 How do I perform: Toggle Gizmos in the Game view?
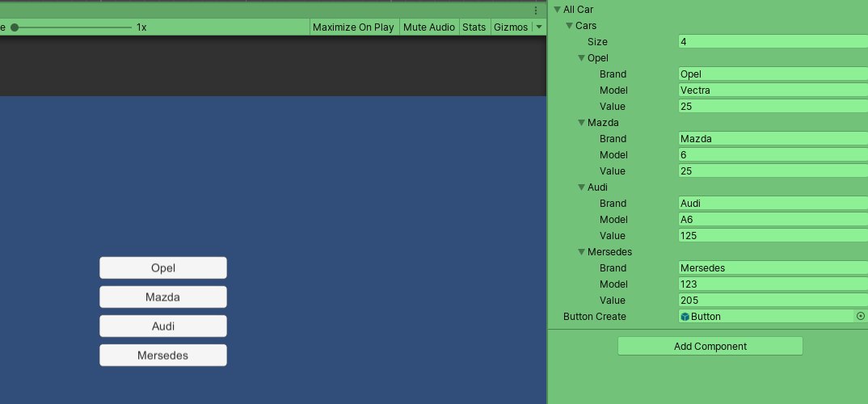click(511, 27)
